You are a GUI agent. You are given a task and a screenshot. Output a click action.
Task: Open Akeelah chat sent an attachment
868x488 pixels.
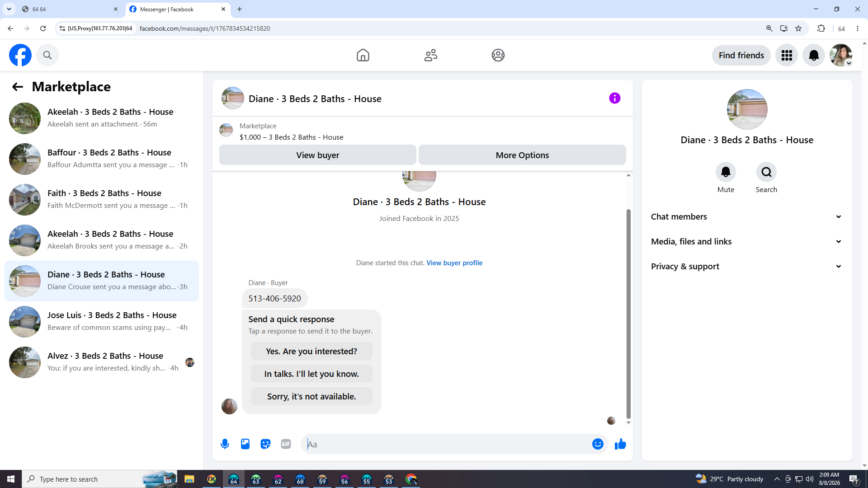[x=102, y=118]
